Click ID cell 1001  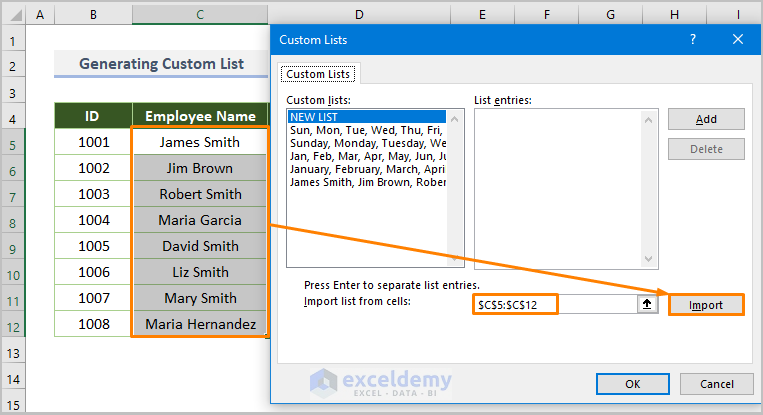(93, 142)
